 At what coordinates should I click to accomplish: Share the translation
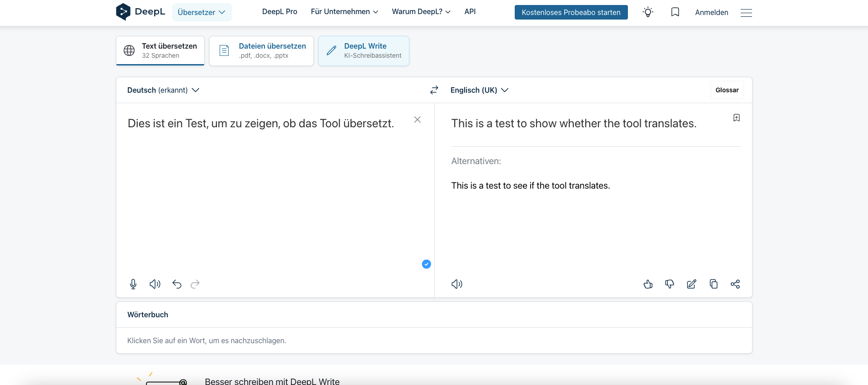pos(735,284)
